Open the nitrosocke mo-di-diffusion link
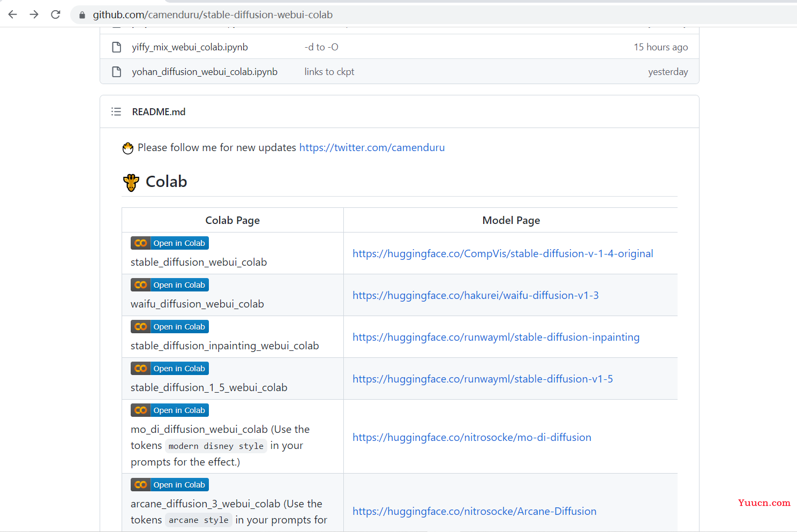The height and width of the screenshot is (532, 797). (x=472, y=437)
